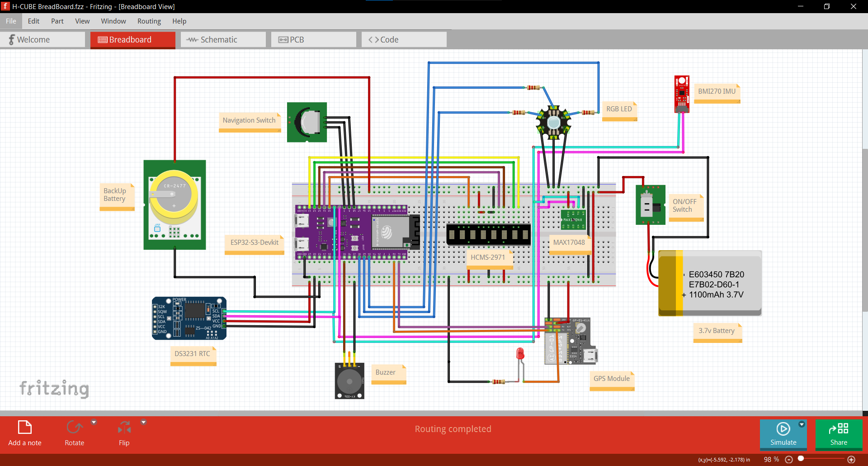Select the resistor left of RGB LED

coord(519,112)
